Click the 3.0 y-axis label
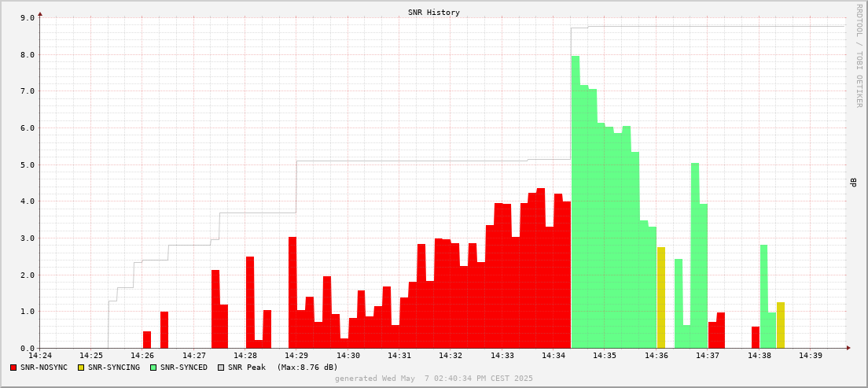Screen dimensions: 868x388 [x=28, y=238]
